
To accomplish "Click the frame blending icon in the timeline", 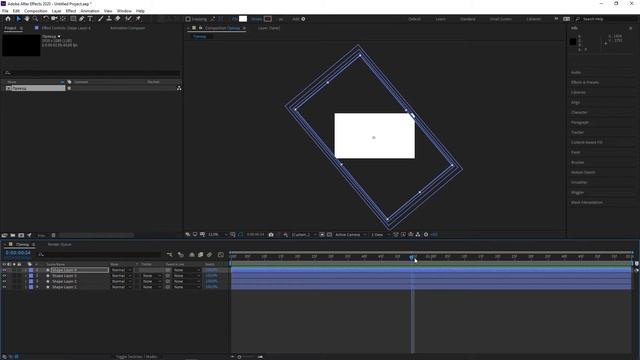I will pyautogui.click(x=200, y=255).
